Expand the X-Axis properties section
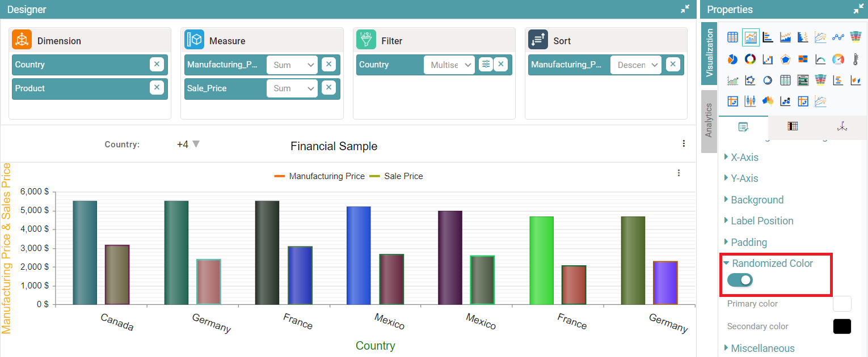 coord(744,158)
